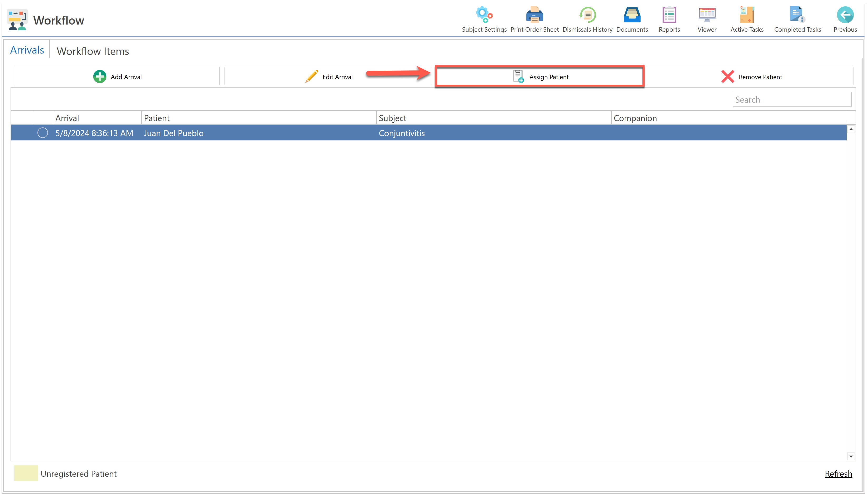The height and width of the screenshot is (497, 868).
Task: Click the Add Arrival button
Action: [x=116, y=77]
